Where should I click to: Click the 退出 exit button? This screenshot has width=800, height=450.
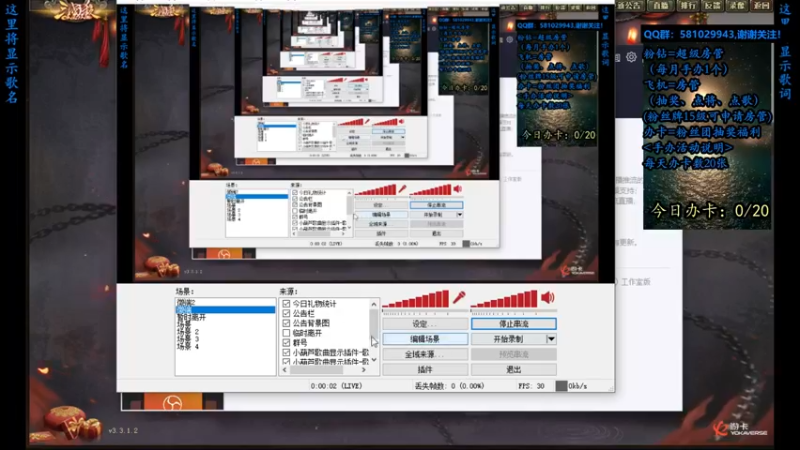514,369
